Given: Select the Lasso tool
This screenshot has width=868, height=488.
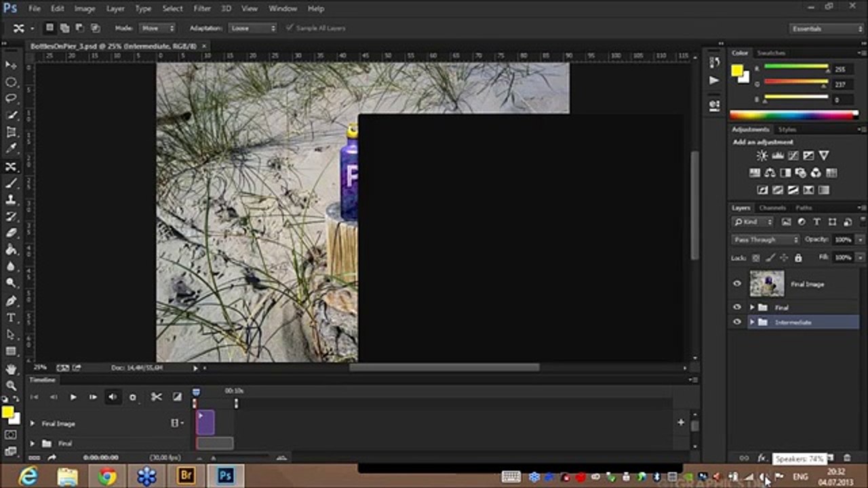Looking at the screenshot, I should click(x=11, y=99).
